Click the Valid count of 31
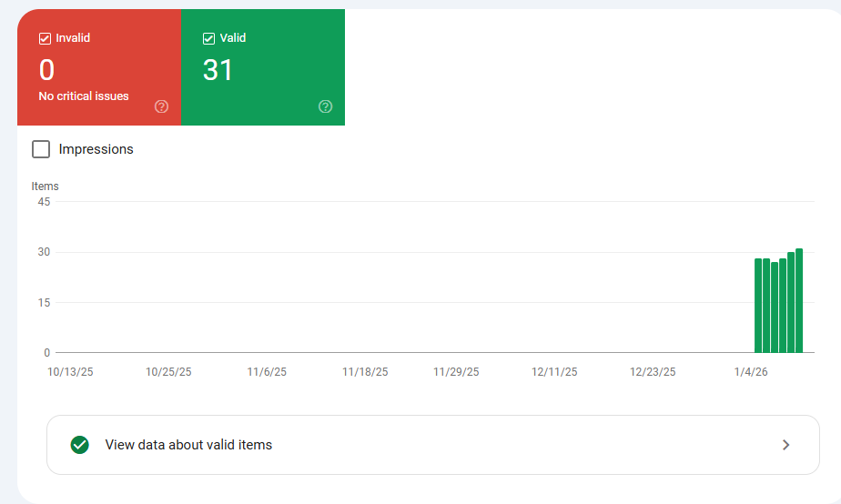The width and height of the screenshot is (841, 504). (x=218, y=70)
